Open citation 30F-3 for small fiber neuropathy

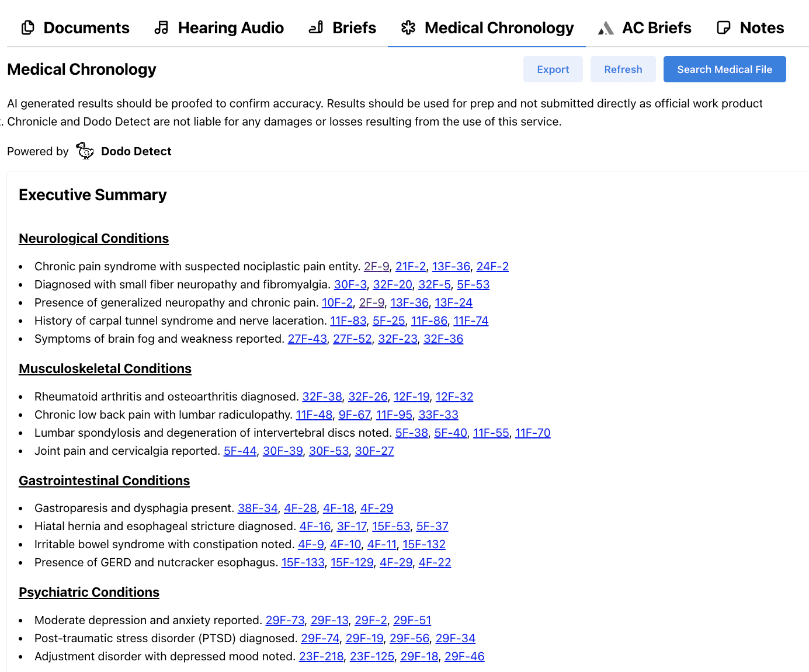[x=350, y=284]
